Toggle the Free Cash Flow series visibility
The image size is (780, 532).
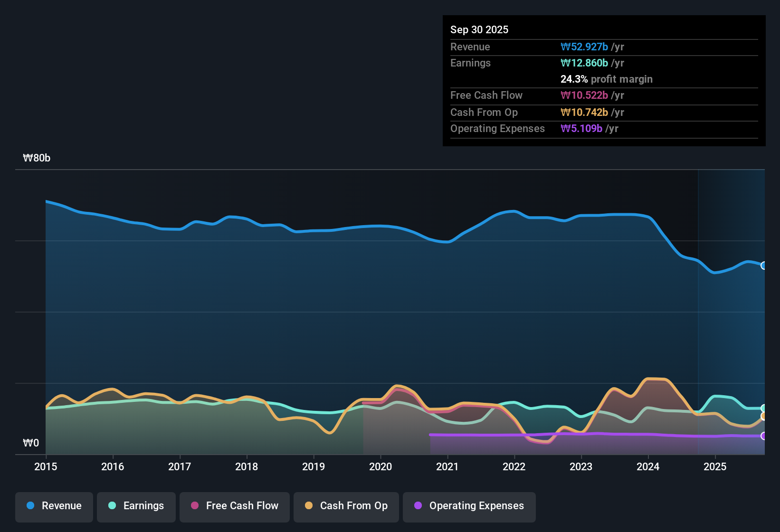tap(234, 506)
